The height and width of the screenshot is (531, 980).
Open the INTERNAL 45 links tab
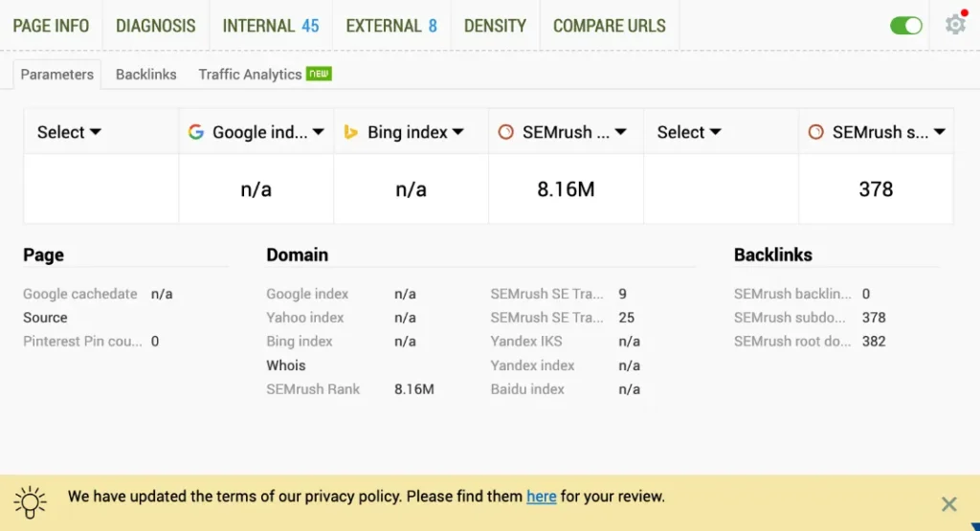click(271, 26)
